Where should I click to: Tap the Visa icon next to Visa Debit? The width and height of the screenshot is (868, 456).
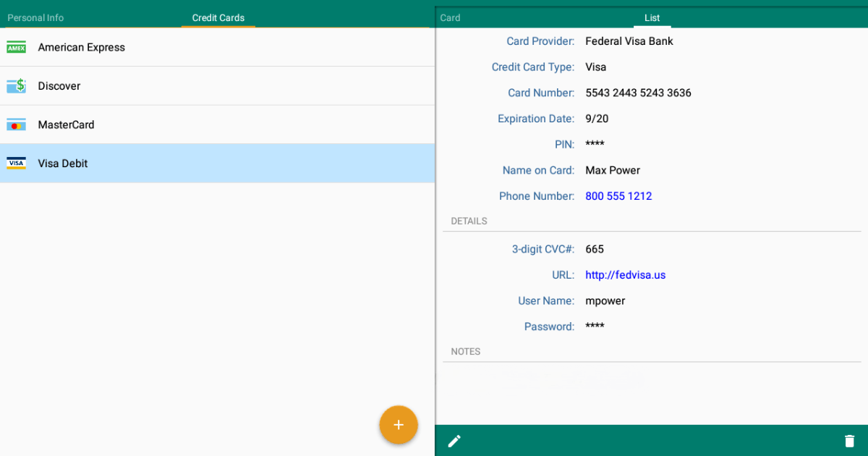16,163
